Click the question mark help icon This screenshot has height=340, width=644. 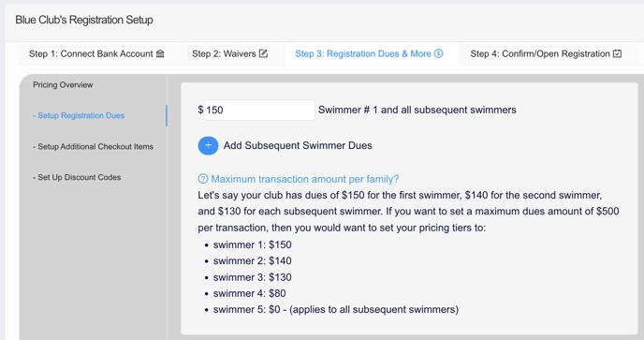203,179
